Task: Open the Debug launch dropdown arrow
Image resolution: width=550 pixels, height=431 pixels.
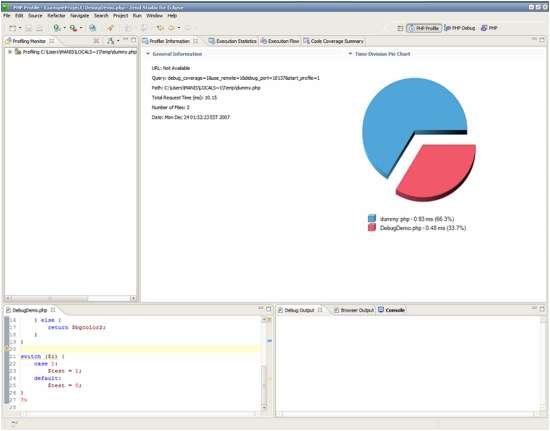Action: 64,28
